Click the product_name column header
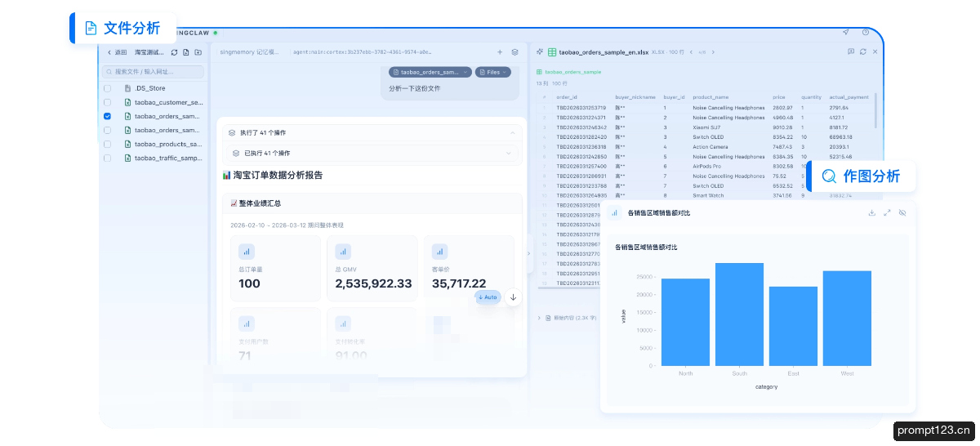The height and width of the screenshot is (446, 980). (x=710, y=97)
